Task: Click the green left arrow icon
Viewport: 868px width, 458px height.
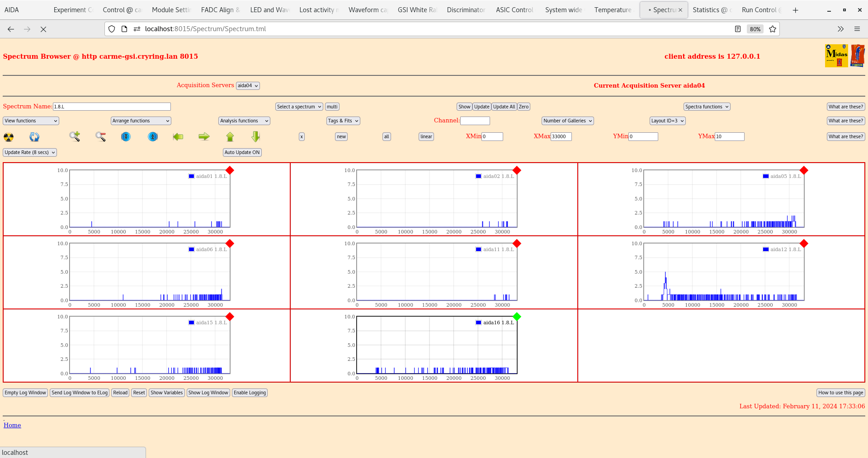Action: pyautogui.click(x=178, y=136)
